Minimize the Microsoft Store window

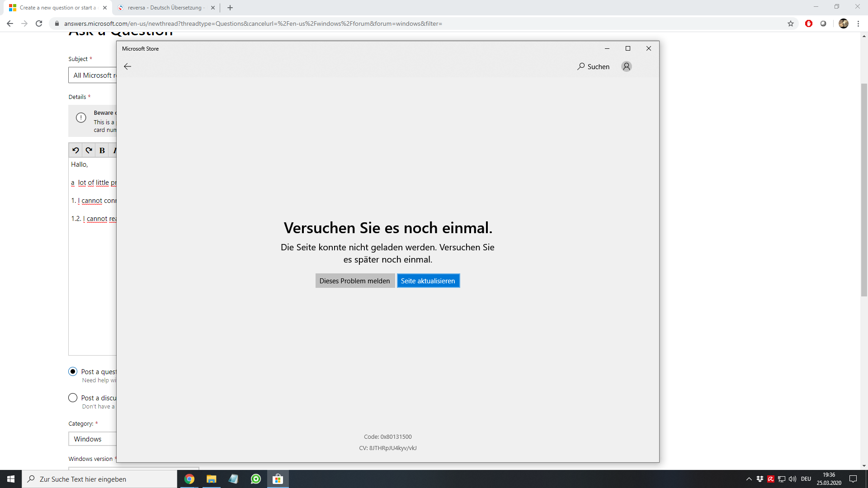click(607, 48)
